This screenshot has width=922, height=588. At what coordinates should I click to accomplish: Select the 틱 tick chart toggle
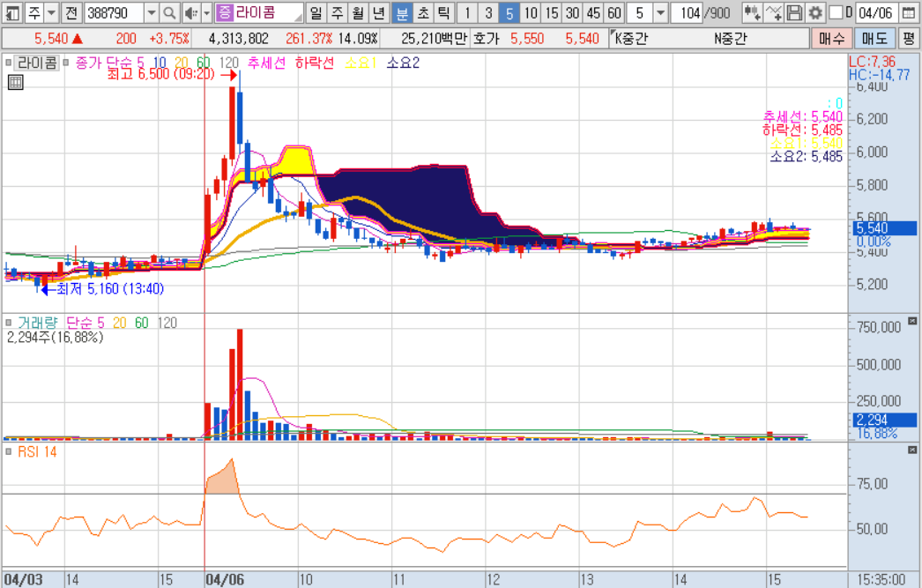point(444,12)
